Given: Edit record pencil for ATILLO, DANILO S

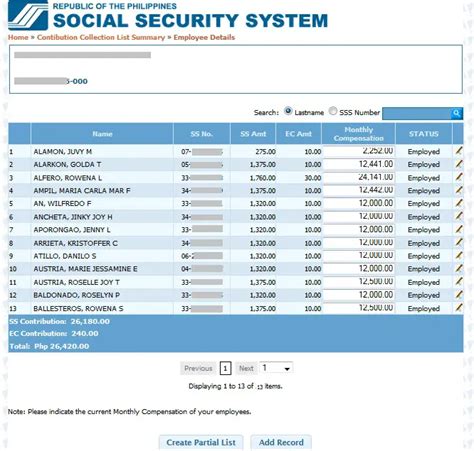Looking at the screenshot, I should (x=459, y=255).
